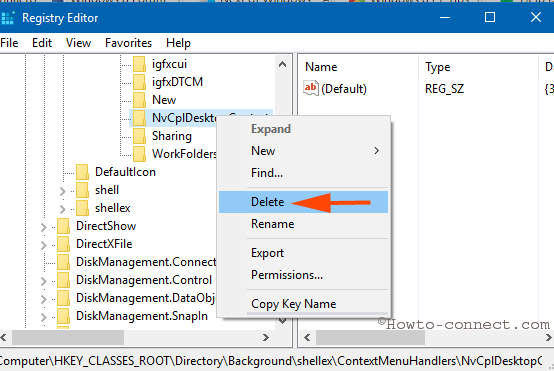Screen dimensions: 554x371
Task: Expand the DirectShow key
Action: point(43,227)
